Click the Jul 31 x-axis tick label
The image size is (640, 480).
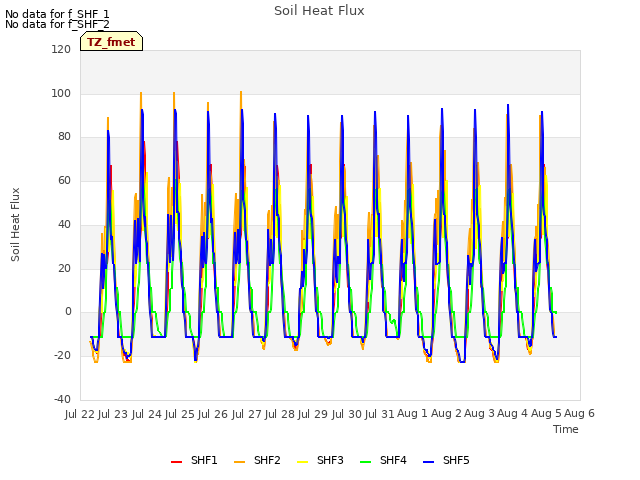[x=380, y=414]
